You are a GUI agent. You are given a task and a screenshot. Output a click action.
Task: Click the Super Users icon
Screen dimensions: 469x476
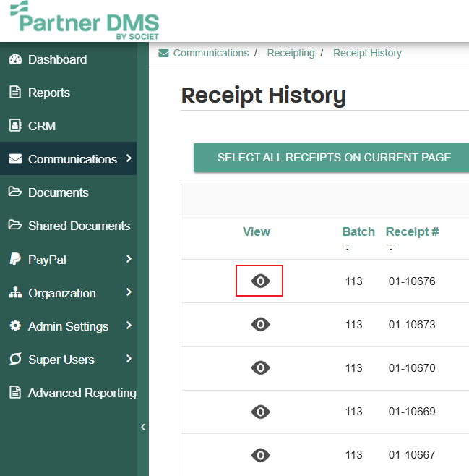[x=15, y=360]
